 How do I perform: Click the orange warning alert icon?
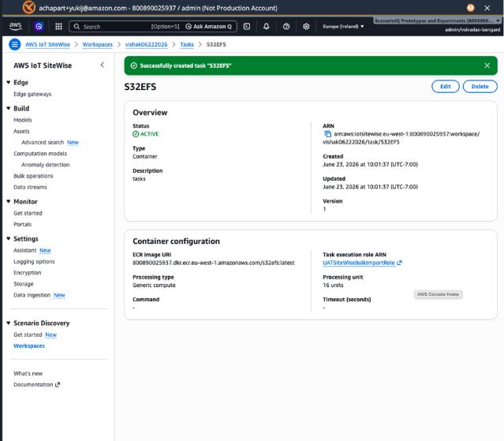click(470, 8)
